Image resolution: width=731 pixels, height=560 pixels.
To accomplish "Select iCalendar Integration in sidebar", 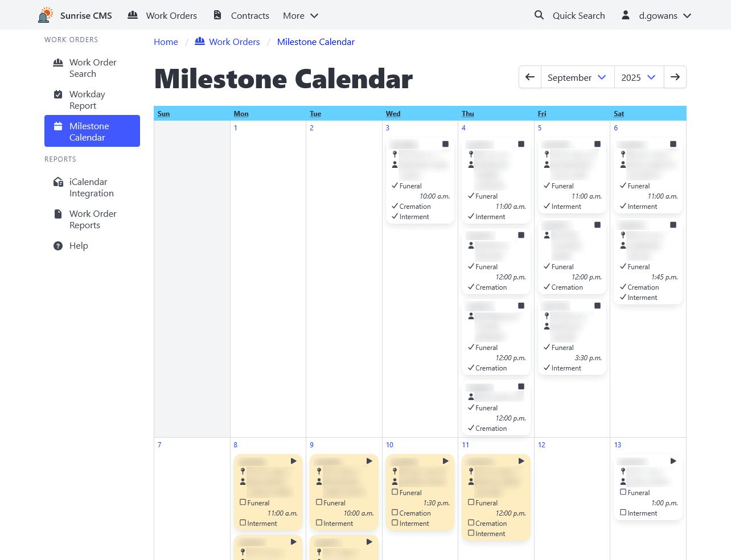I will tap(92, 188).
